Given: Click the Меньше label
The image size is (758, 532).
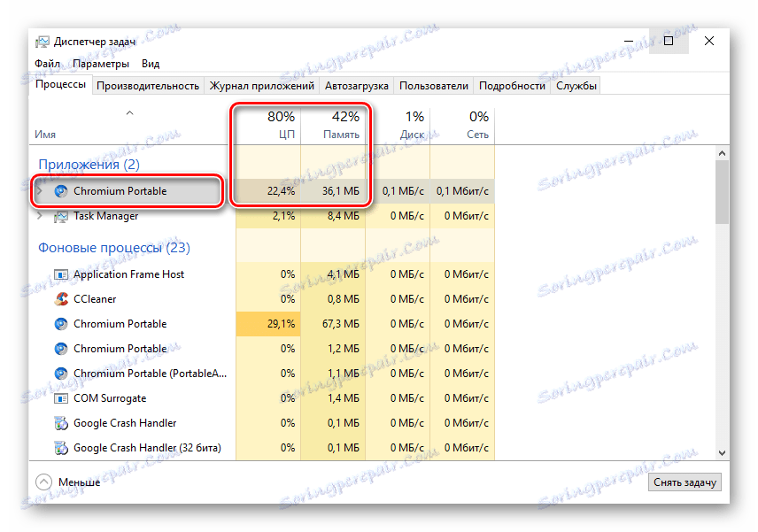Looking at the screenshot, I should click(80, 482).
